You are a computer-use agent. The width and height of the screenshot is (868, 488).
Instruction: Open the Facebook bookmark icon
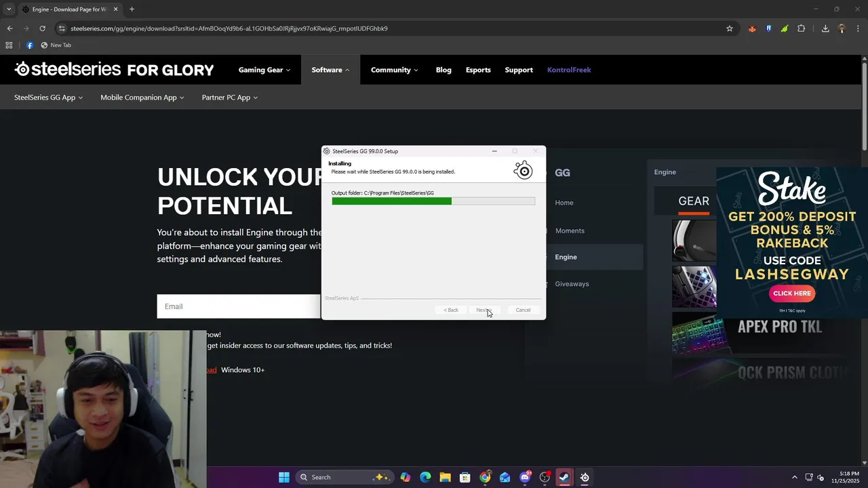(x=29, y=45)
